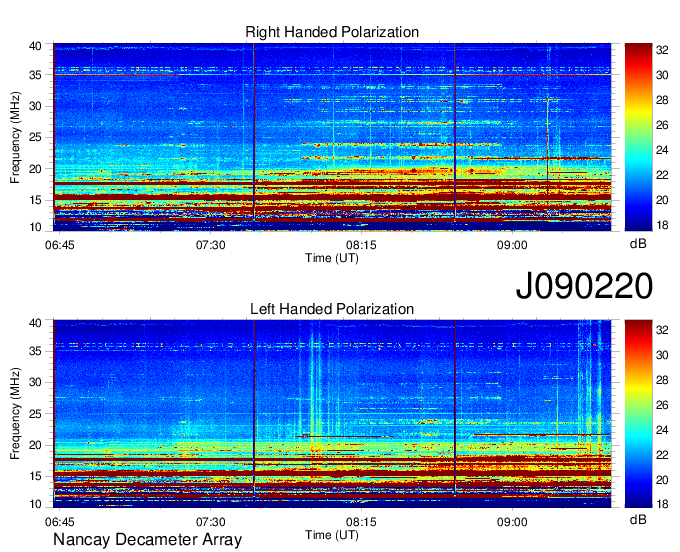Screen dimensions: 680x552
Task: Click the dB label under Right Handed colorbar
Action: [638, 244]
